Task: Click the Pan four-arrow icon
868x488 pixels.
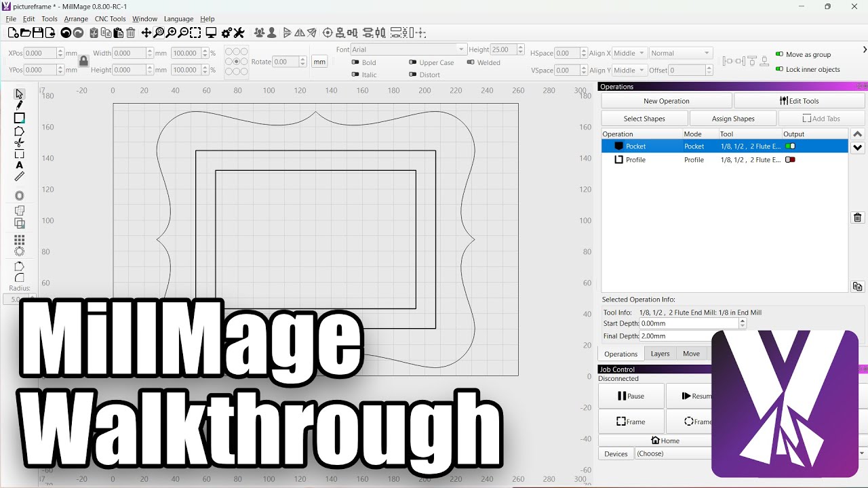Action: click(146, 33)
